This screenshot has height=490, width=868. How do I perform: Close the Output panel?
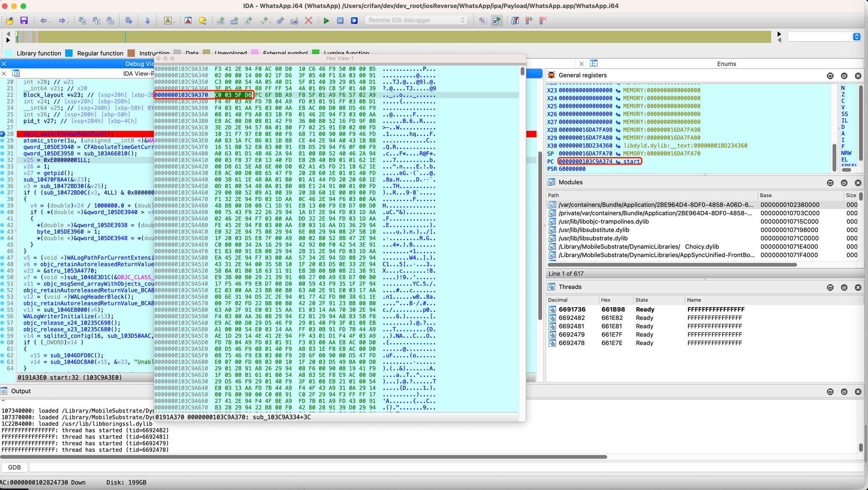point(858,392)
